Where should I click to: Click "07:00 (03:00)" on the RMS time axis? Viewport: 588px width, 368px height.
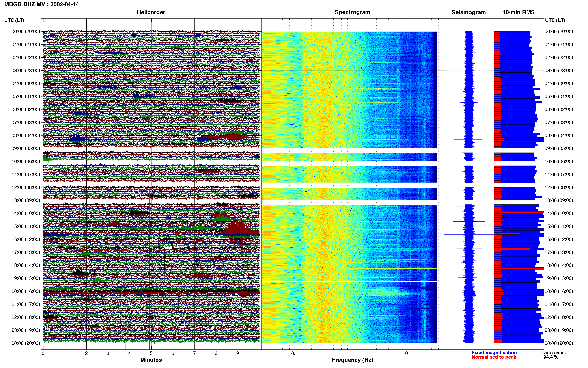(559, 122)
